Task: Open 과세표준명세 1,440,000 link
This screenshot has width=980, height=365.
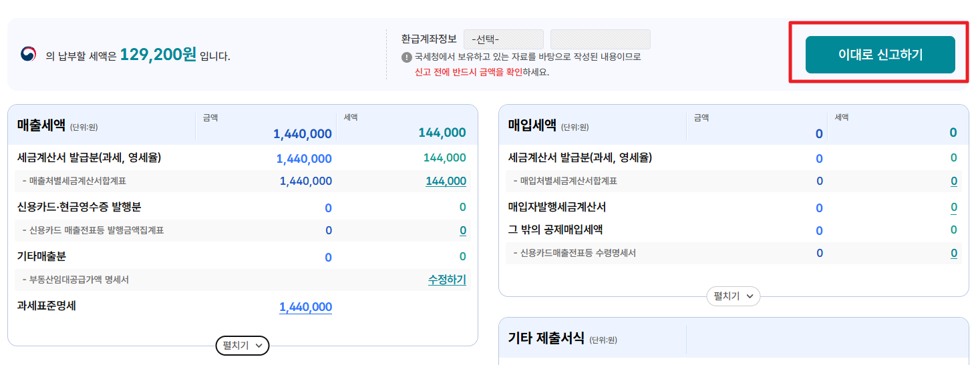Action: pos(305,307)
